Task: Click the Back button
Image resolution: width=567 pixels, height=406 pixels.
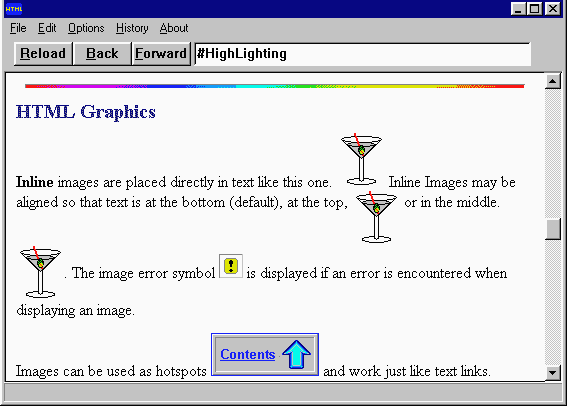Action: point(102,54)
